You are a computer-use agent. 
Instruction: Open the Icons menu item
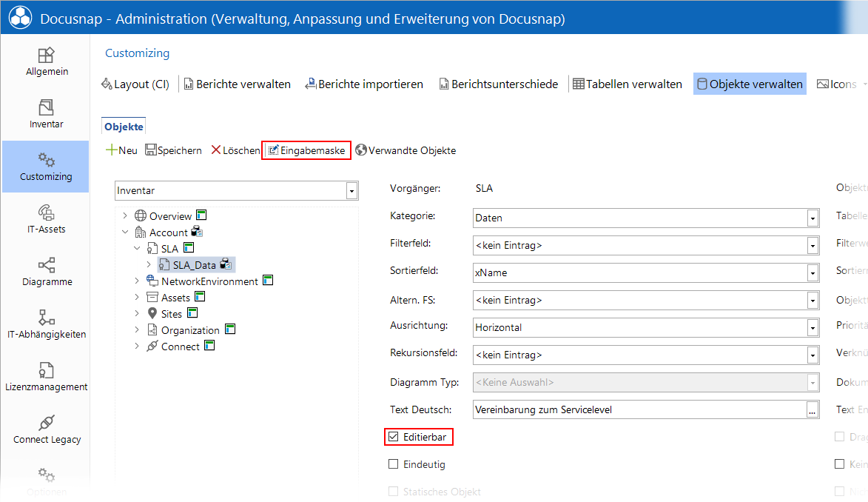click(837, 84)
